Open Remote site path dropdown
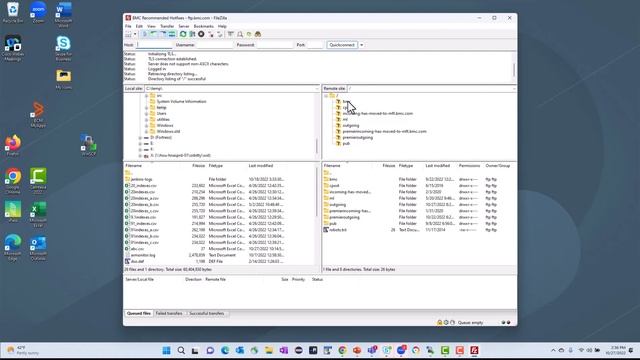Screen dimensions: 640x360 (514, 89)
